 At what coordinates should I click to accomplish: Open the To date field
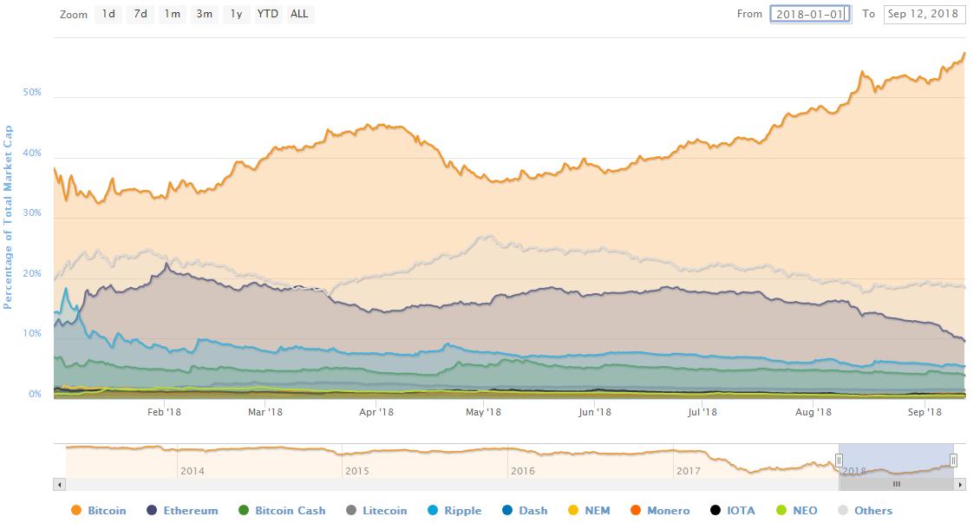(924, 14)
